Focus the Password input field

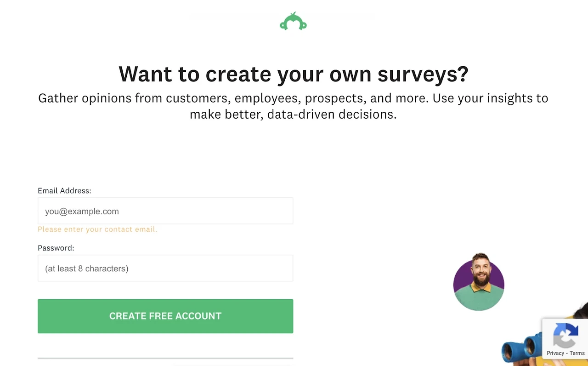pos(165,268)
